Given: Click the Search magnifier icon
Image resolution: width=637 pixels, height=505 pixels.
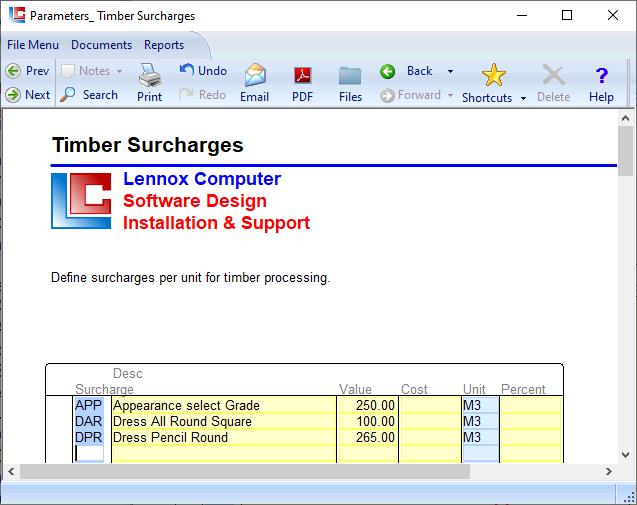Looking at the screenshot, I should point(67,95).
